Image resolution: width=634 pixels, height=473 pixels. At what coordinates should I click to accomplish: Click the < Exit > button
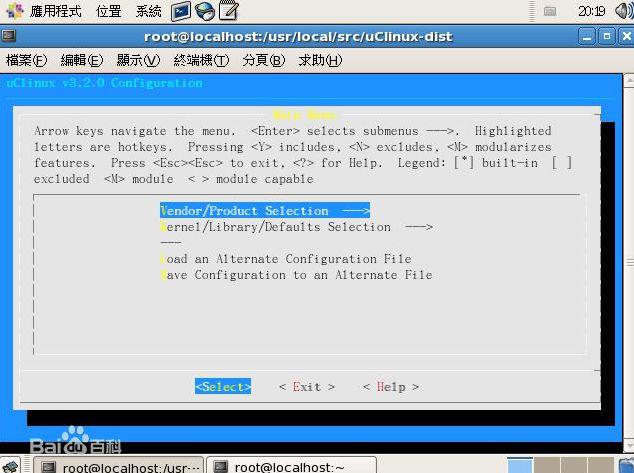coord(307,387)
